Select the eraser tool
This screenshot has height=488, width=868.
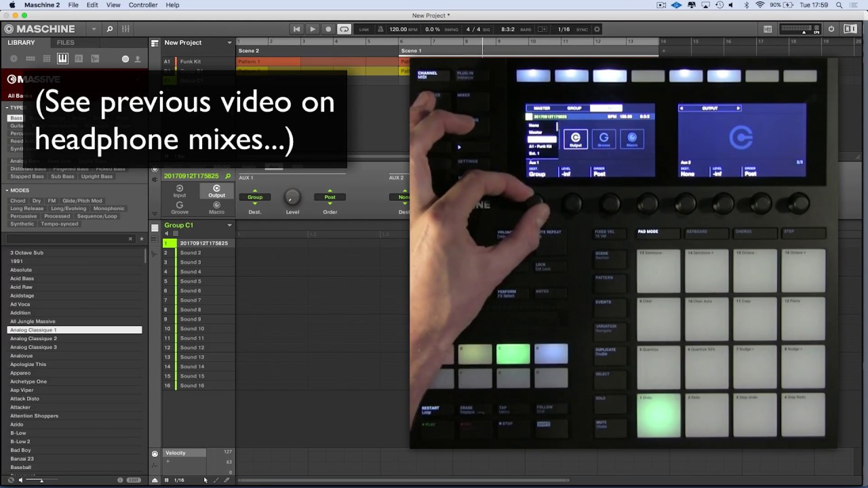click(226, 480)
